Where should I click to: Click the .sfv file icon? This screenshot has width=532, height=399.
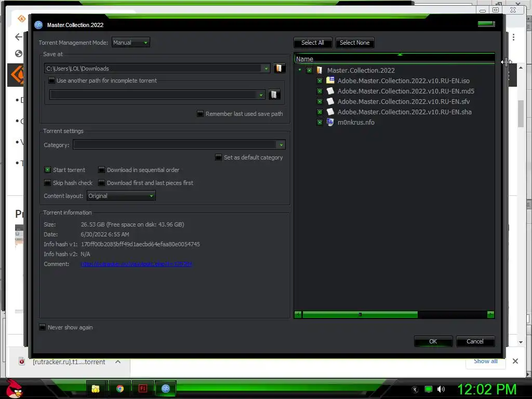[x=330, y=101]
